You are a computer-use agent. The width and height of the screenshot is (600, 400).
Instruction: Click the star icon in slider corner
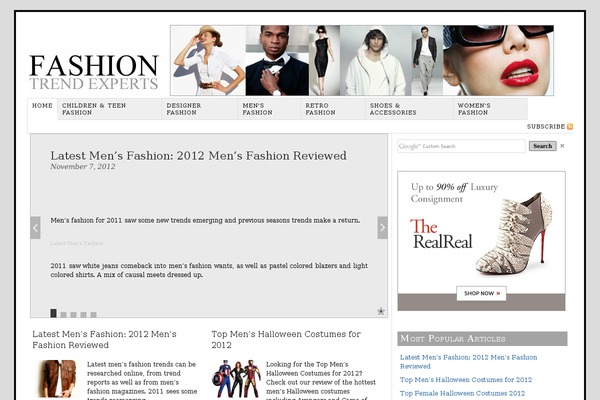(381, 311)
